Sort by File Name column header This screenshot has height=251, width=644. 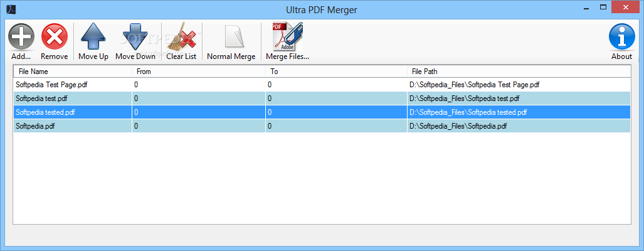pos(73,72)
